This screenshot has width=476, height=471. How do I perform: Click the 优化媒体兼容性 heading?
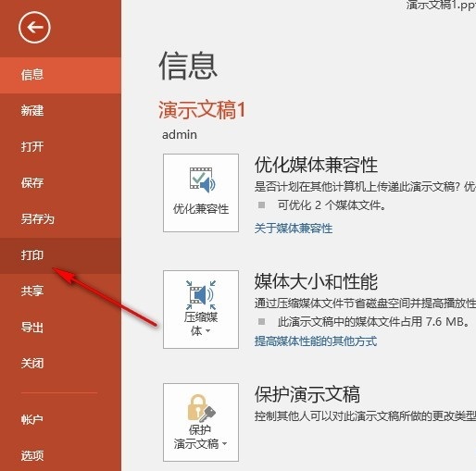[x=316, y=165]
